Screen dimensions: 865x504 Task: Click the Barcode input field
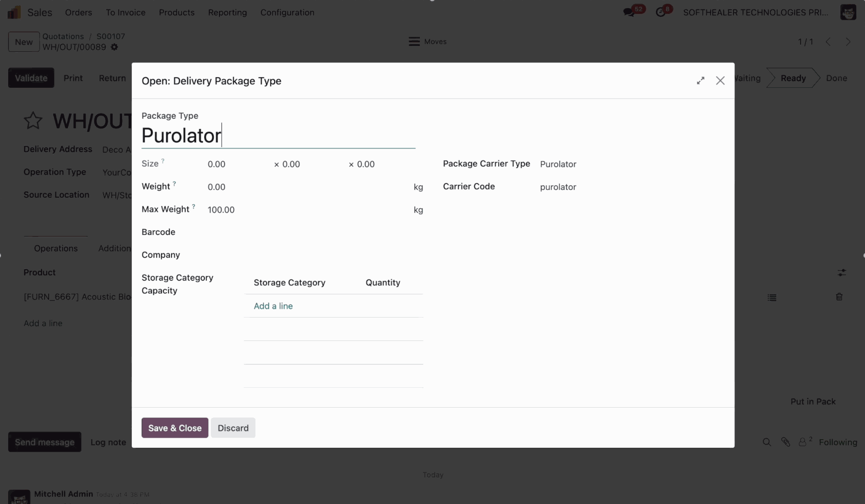pyautogui.click(x=311, y=232)
